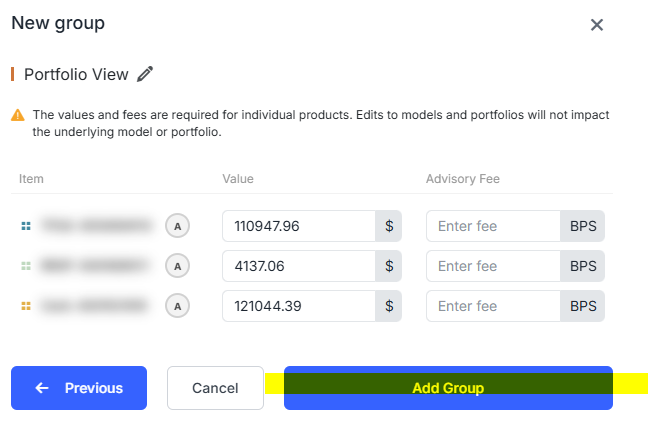This screenshot has width=648, height=421.
Task: Click the A badge in the first row
Action: click(x=178, y=226)
